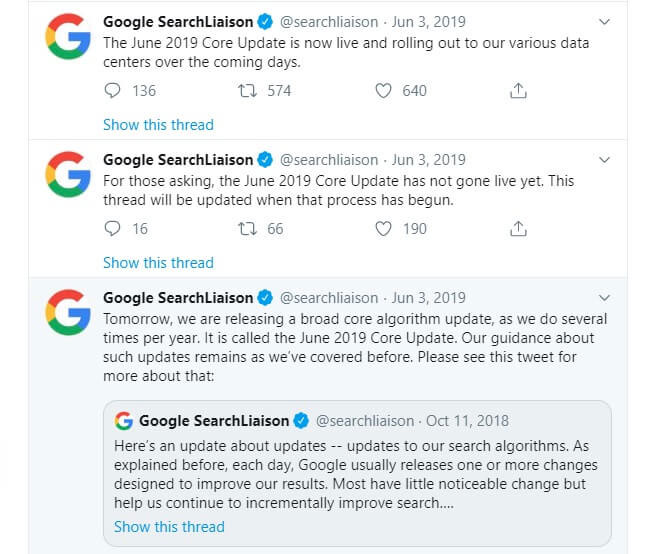Open options chevron on second tweet

604,160
